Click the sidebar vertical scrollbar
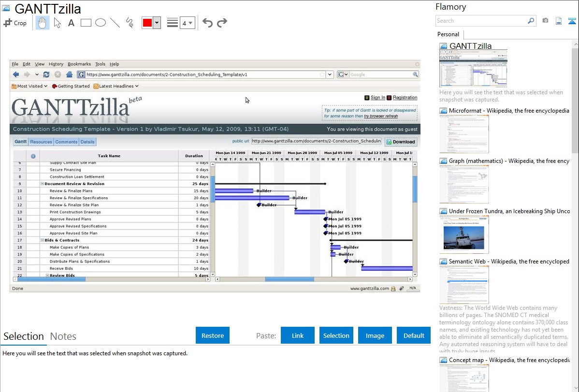 [x=575, y=100]
